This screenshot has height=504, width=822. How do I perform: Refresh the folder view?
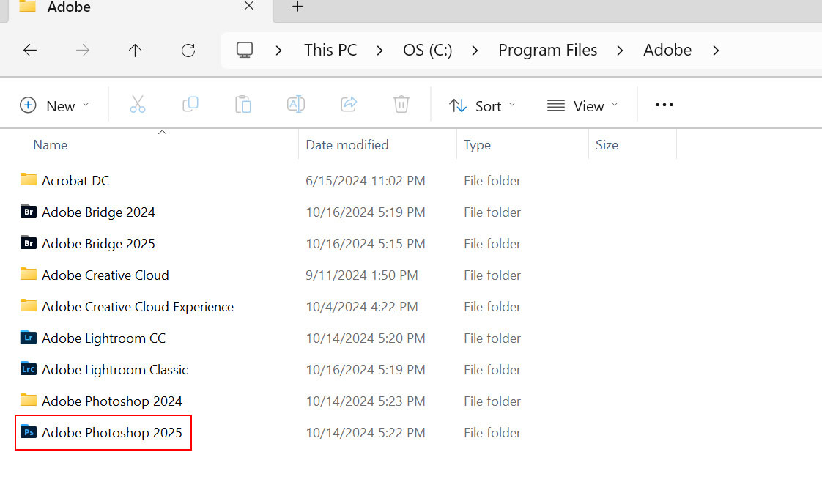coord(188,50)
